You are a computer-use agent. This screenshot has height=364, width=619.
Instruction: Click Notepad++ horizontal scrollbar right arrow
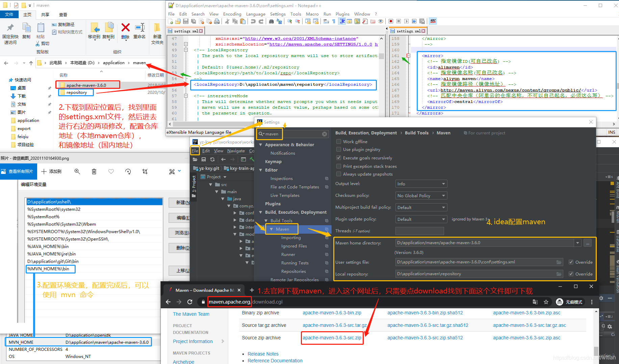614,124
